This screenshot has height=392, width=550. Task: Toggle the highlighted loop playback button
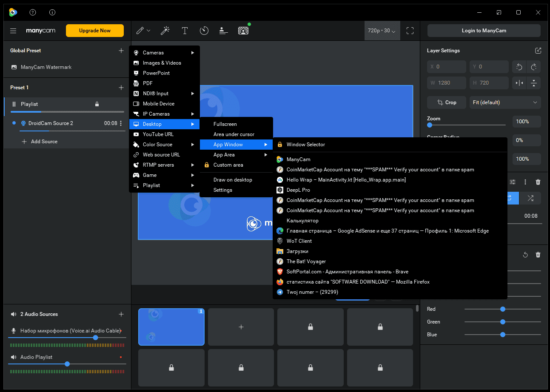point(513,198)
